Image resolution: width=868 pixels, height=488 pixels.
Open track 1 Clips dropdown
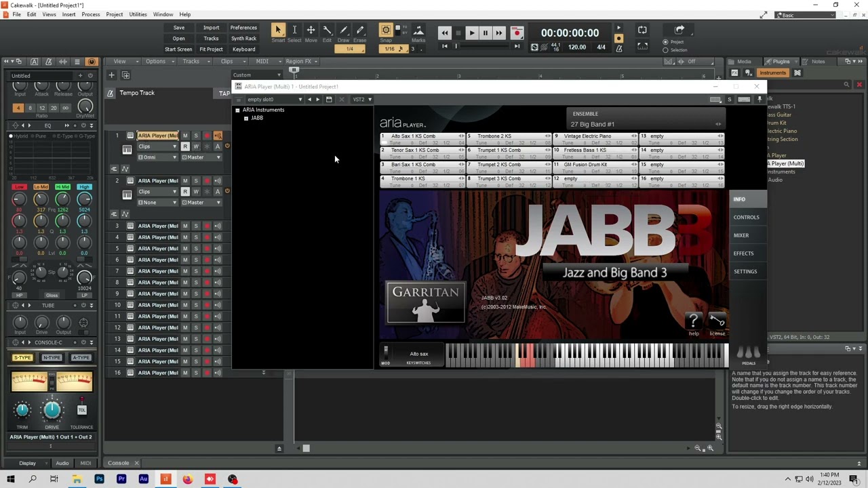[x=157, y=146]
